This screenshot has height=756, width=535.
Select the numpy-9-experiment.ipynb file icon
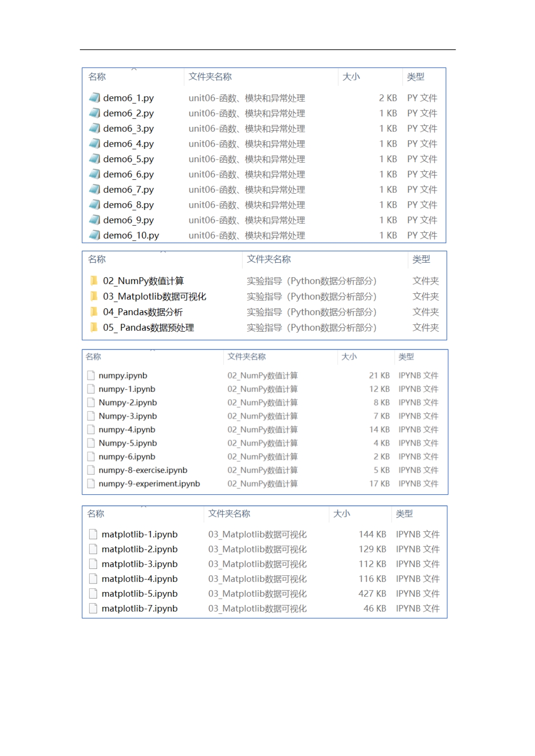tap(91, 484)
